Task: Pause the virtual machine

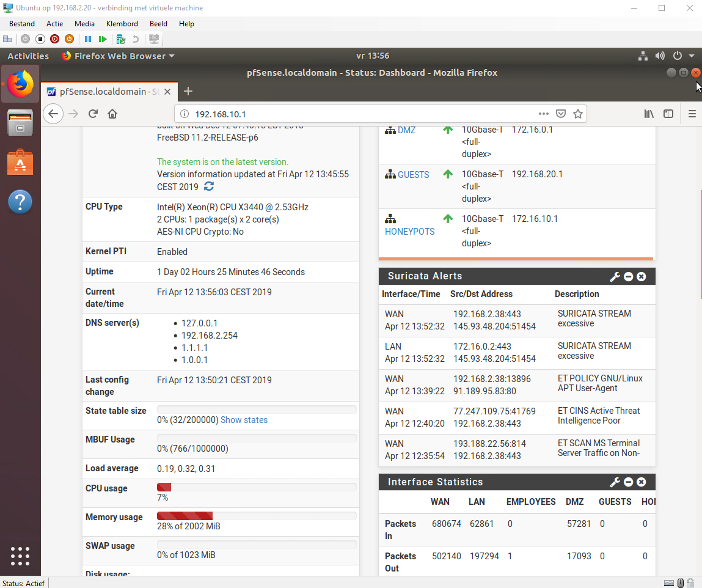Action: click(x=88, y=39)
